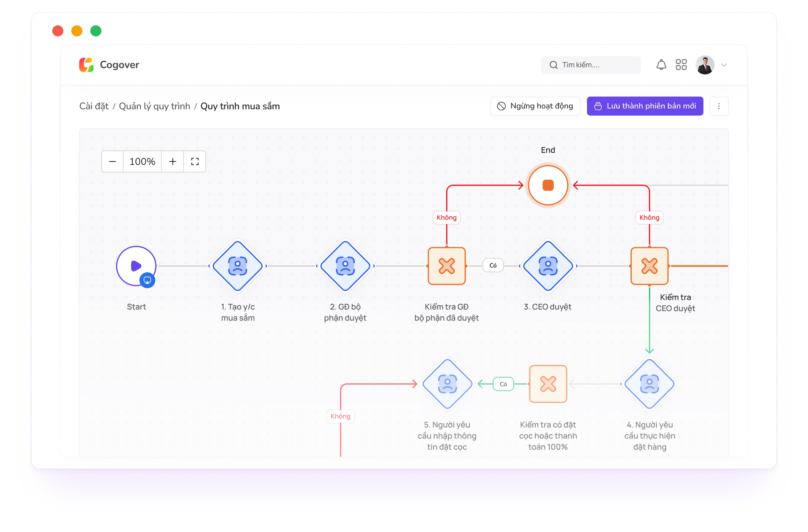The height and width of the screenshot is (532, 808).
Task: Click the 'Kiểm tra CEO duyệt' gateway node
Action: pyautogui.click(x=649, y=266)
